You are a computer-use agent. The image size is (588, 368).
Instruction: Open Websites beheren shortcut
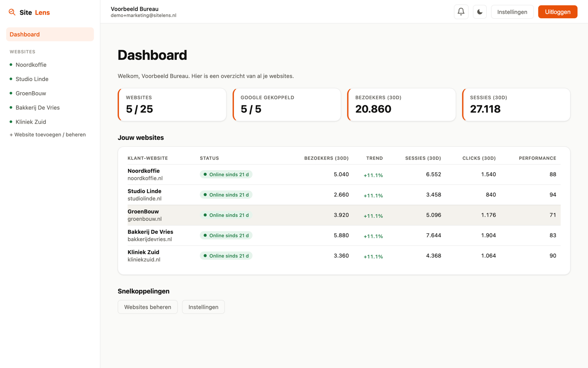pos(147,307)
